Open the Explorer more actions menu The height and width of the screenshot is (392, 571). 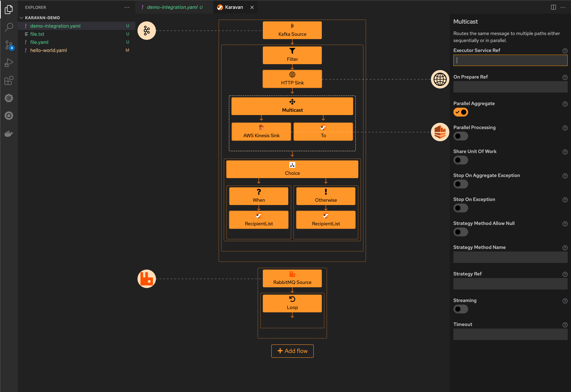pyautogui.click(x=127, y=7)
